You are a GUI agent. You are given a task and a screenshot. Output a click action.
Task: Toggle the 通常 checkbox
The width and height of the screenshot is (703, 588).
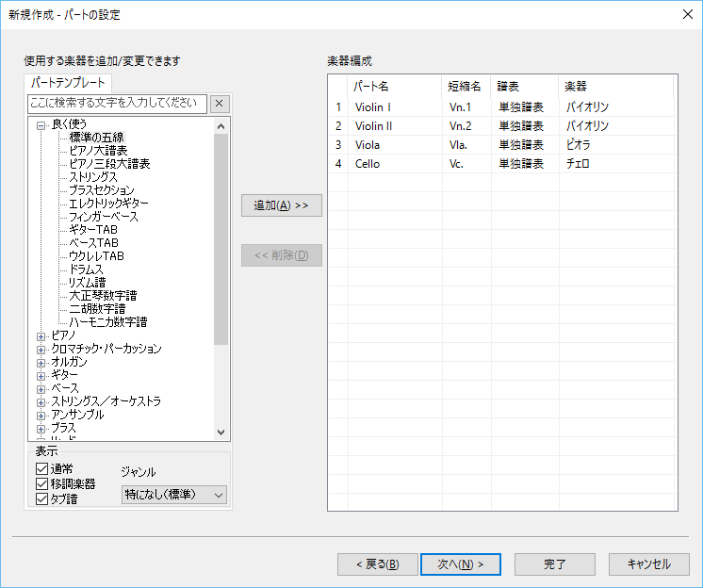click(x=41, y=469)
